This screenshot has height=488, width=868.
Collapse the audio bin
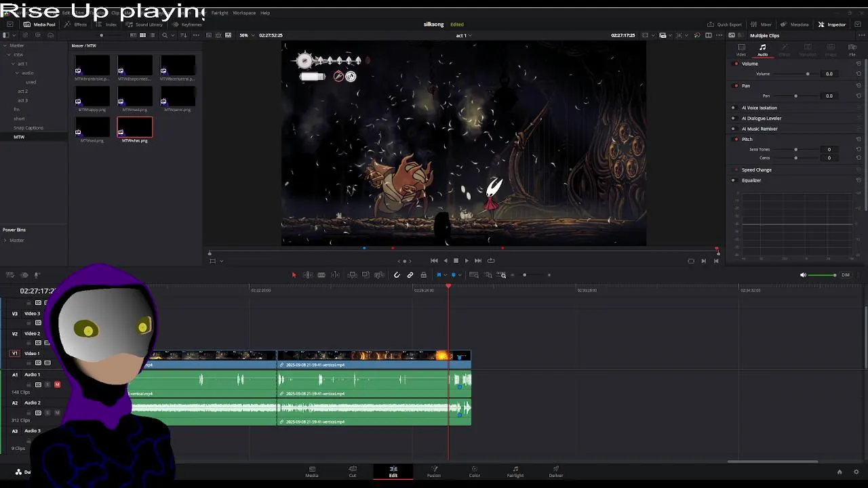click(x=18, y=73)
